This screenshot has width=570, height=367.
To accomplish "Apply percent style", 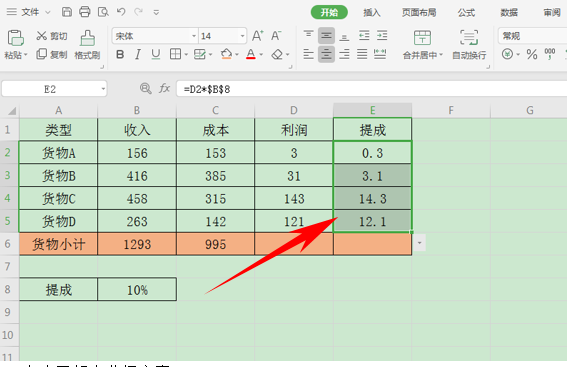I will click(x=532, y=55).
